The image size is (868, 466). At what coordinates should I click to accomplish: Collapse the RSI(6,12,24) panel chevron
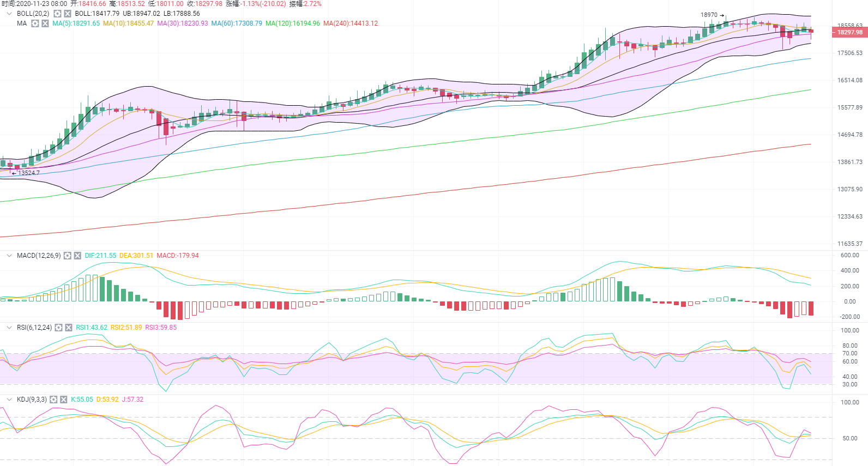(9, 328)
